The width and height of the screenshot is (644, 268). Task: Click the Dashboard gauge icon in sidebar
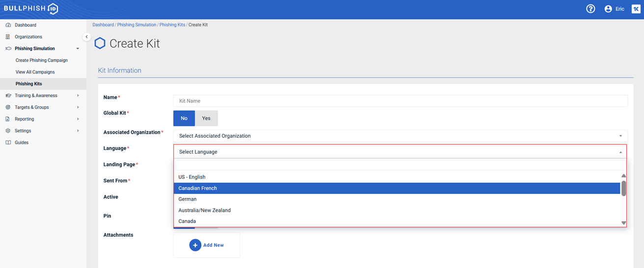[8, 25]
